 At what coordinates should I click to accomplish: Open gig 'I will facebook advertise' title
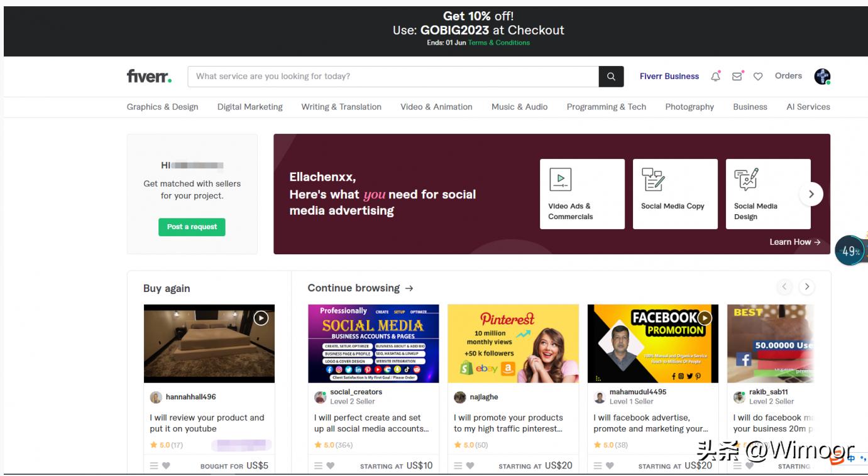[x=651, y=423]
